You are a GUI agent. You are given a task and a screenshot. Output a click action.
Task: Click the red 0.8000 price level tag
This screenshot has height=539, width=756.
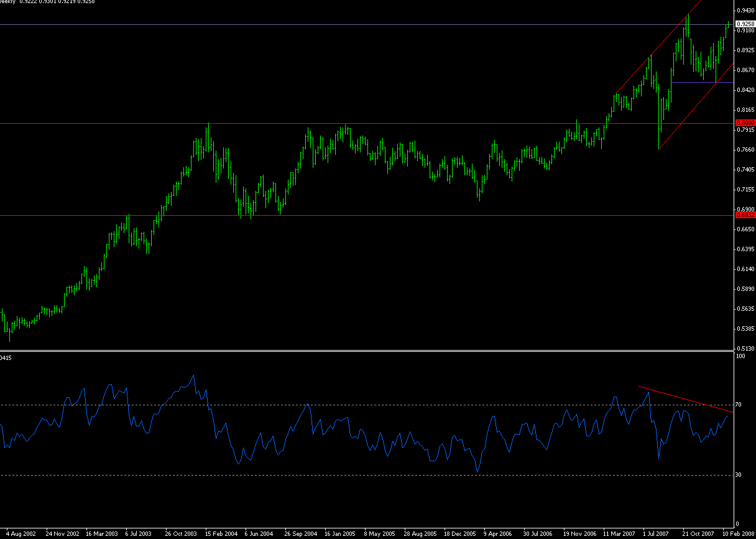(745, 123)
